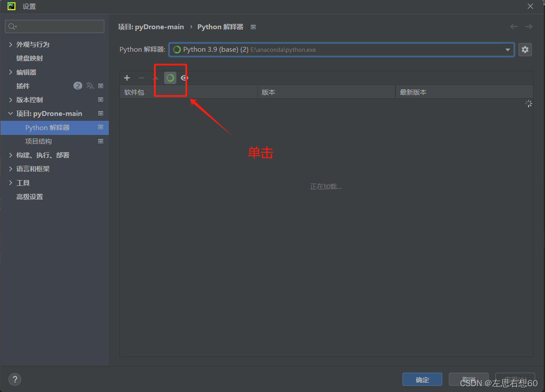Screen dimensions: 545x392
Task: Click breadcrumb 项目: pyDrone-main
Action: pos(151,27)
